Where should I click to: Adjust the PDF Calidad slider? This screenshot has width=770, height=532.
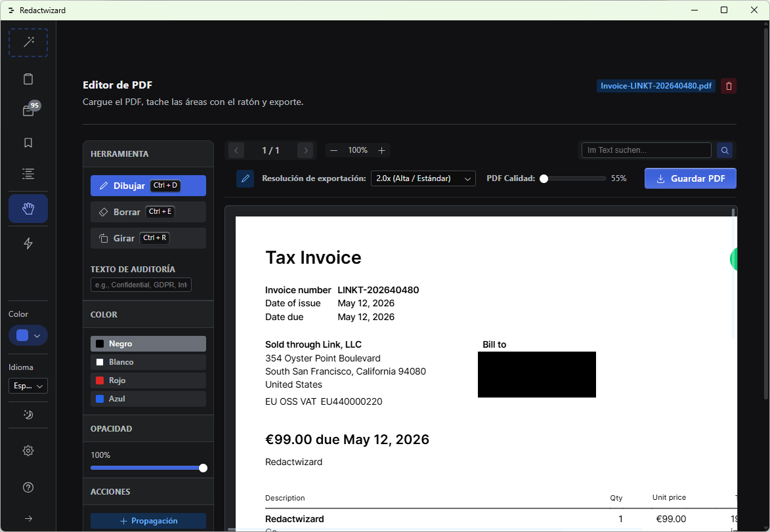(572, 178)
